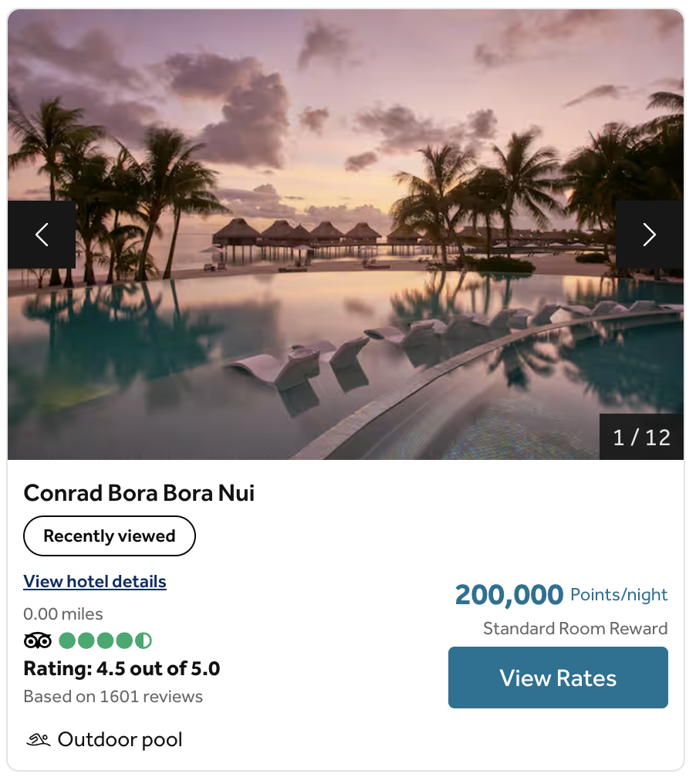Click the 0.00 miles distance text
Image resolution: width=696 pixels, height=784 pixels.
(63, 614)
